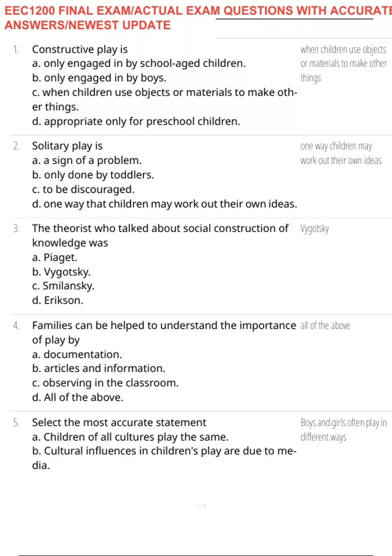The width and height of the screenshot is (392, 556).
Task: Click option 'b. Vygotsky.'
Action: [x=61, y=272]
